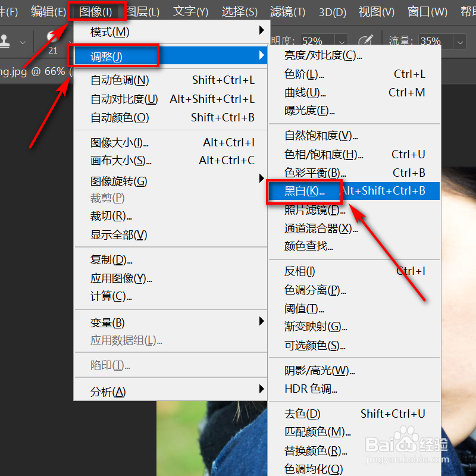Open the 编辑(E) menu
Screen dimensions: 476x476
pyautogui.click(x=48, y=11)
